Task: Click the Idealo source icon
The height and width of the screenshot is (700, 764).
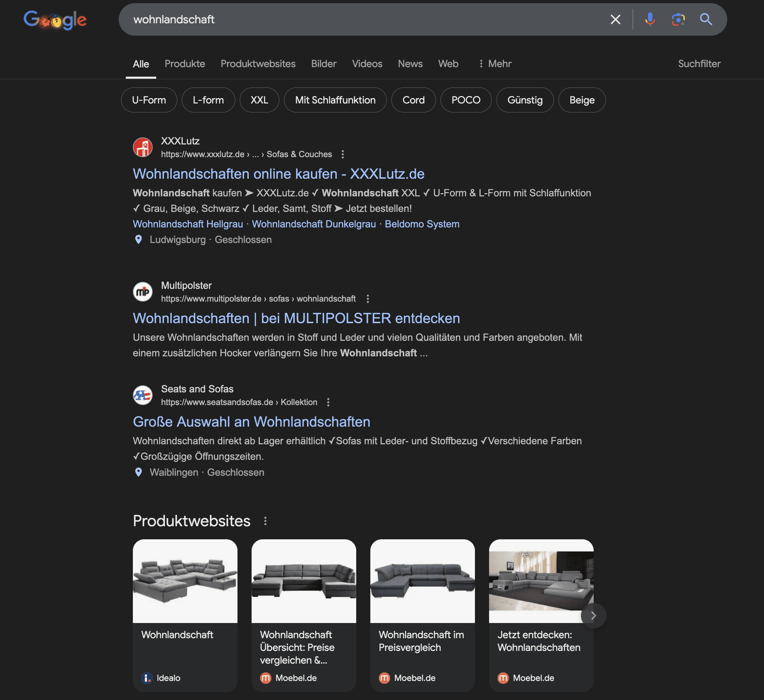Action: 147,678
